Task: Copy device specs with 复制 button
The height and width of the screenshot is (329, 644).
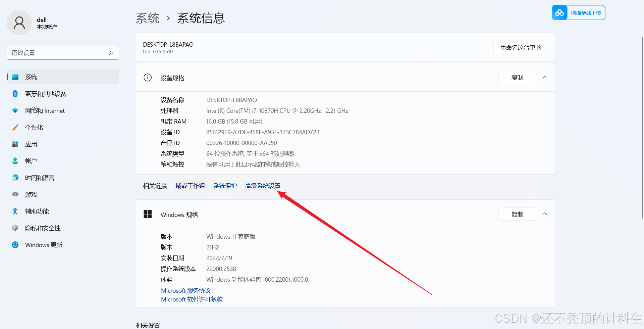Action: click(x=517, y=78)
